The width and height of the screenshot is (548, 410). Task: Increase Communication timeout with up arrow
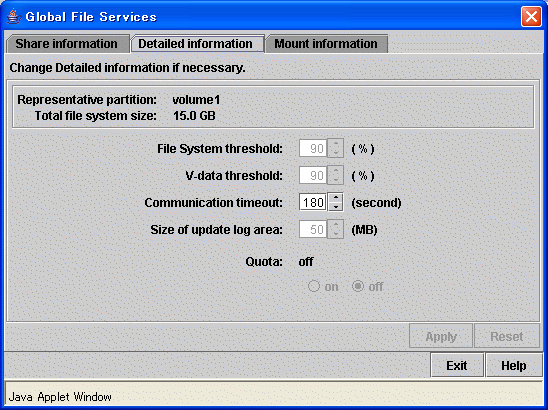pyautogui.click(x=336, y=198)
